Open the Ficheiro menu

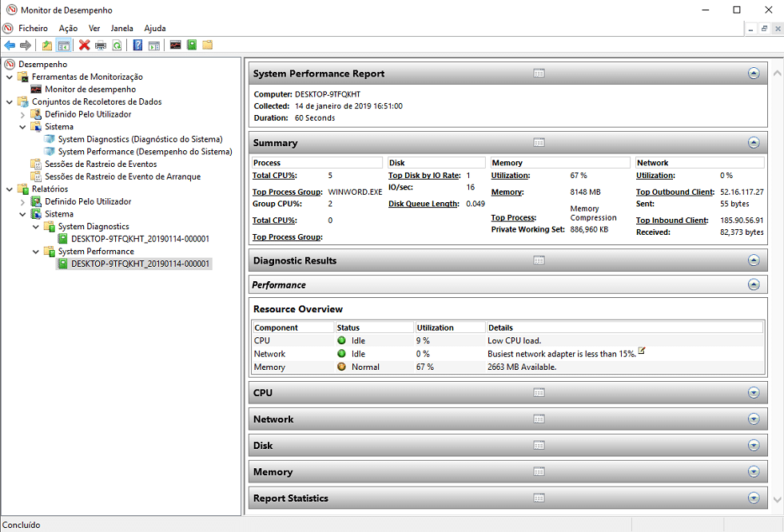[33, 29]
